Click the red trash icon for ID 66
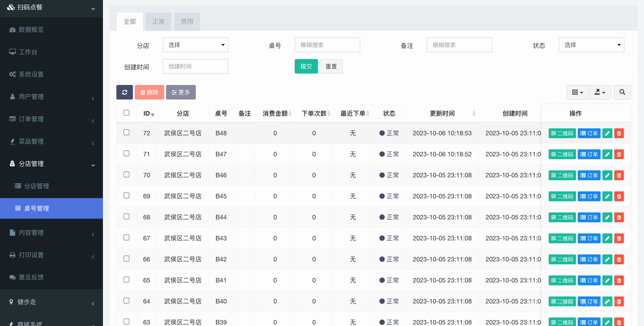 (x=619, y=259)
